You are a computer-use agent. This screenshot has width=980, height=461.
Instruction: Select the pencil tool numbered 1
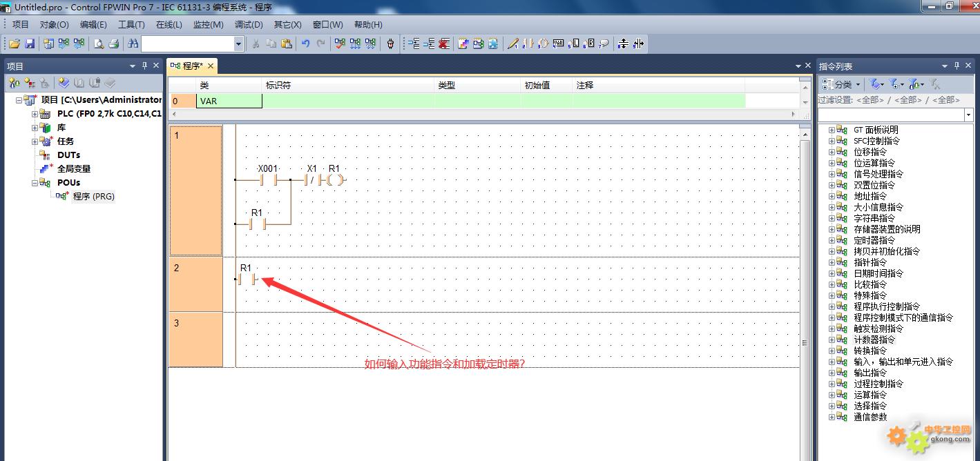click(x=513, y=43)
